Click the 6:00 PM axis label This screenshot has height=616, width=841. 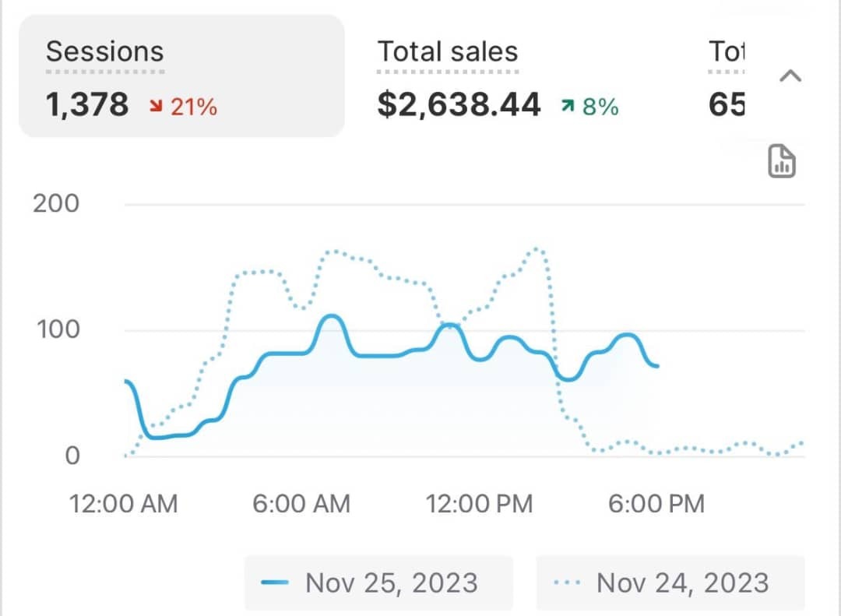click(x=656, y=504)
